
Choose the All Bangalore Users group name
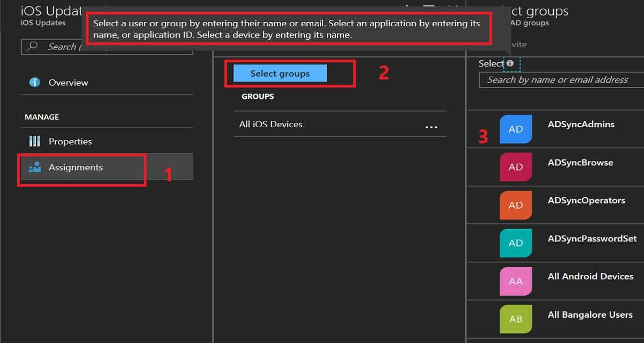point(590,315)
